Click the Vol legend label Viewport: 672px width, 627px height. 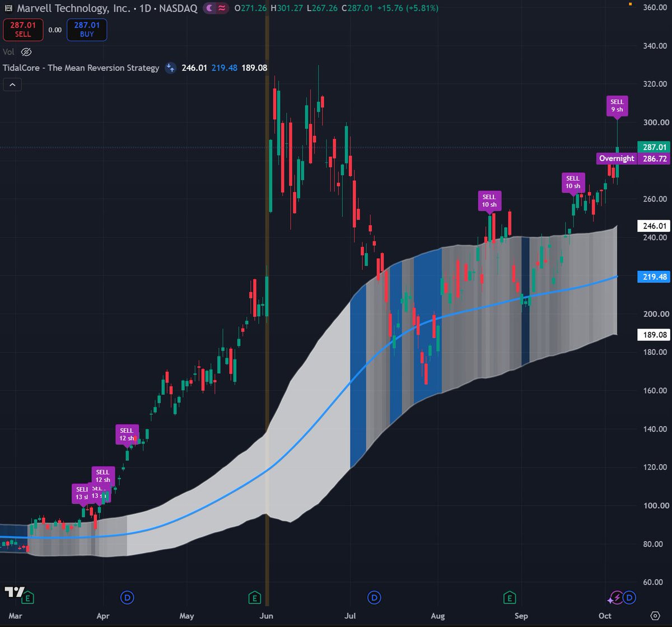click(8, 52)
